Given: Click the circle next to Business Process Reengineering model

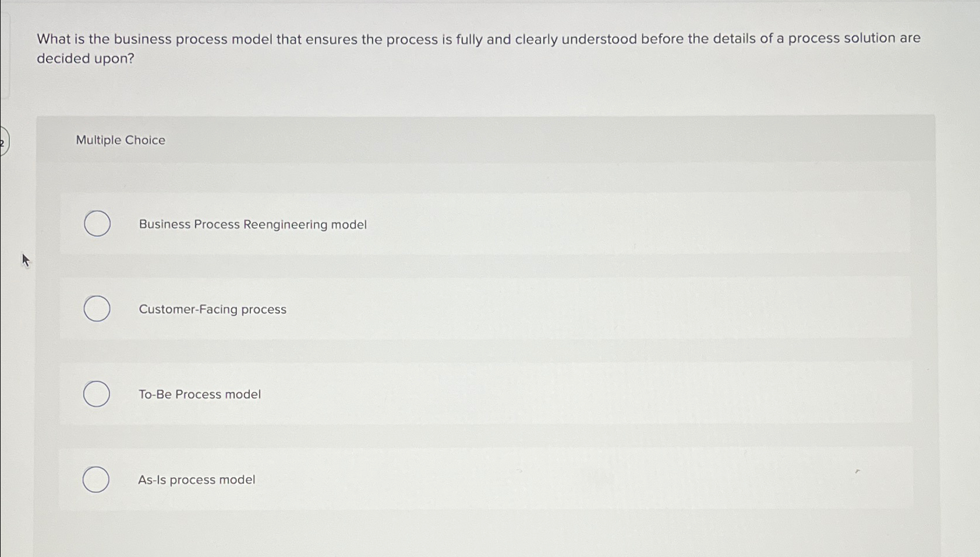Looking at the screenshot, I should pos(97,223).
